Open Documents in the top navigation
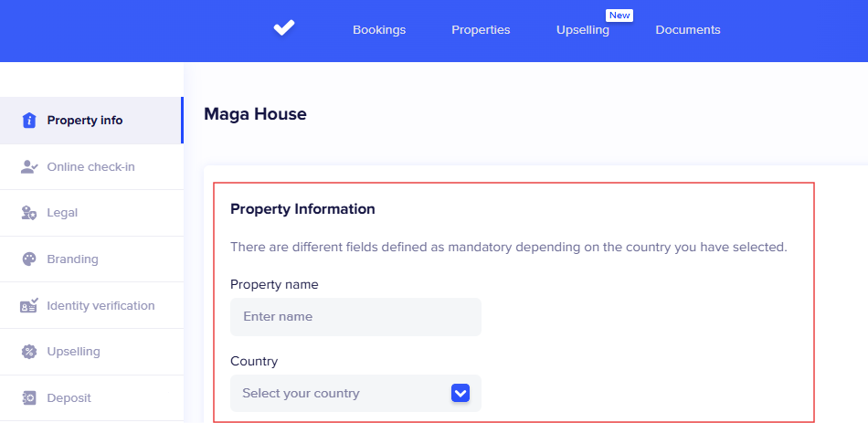 point(688,30)
